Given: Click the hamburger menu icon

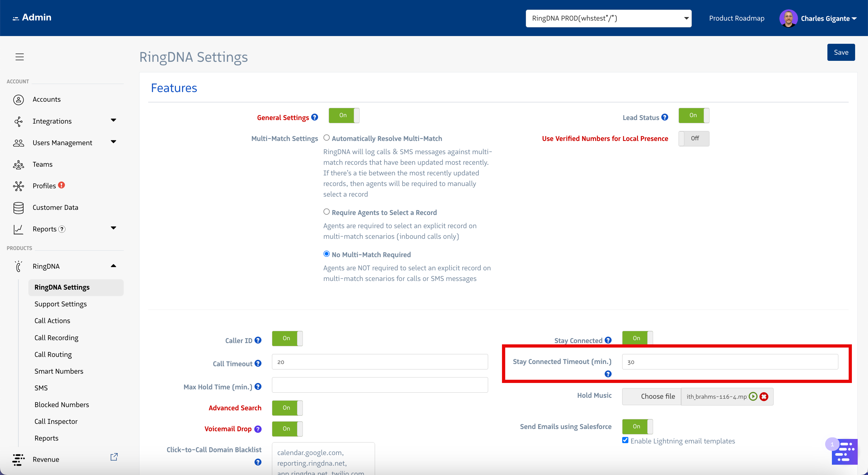Looking at the screenshot, I should [20, 57].
